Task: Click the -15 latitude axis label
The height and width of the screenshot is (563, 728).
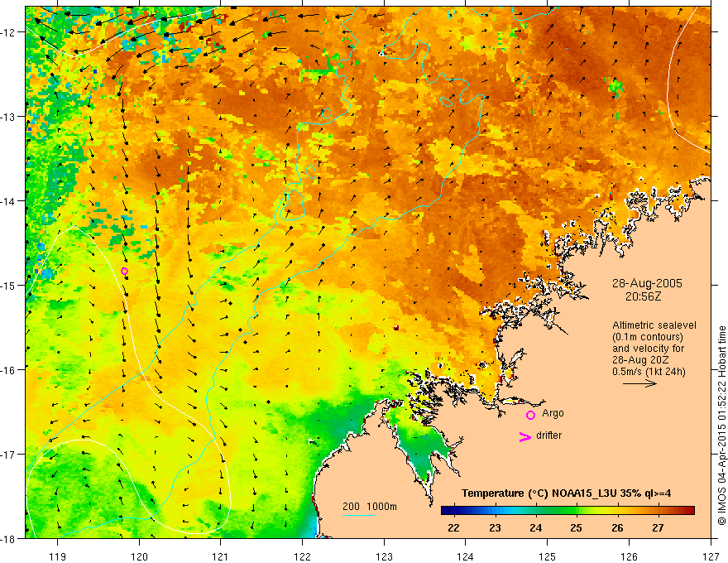Action: click(x=9, y=285)
